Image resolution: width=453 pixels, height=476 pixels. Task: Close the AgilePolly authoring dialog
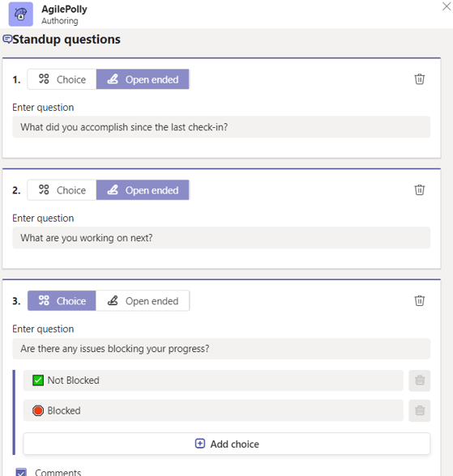tap(447, 6)
